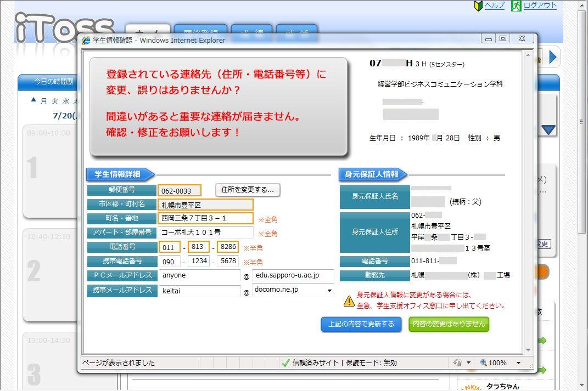Click the 身元保証人情報 section header
The width and height of the screenshot is (588, 391).
373,174
